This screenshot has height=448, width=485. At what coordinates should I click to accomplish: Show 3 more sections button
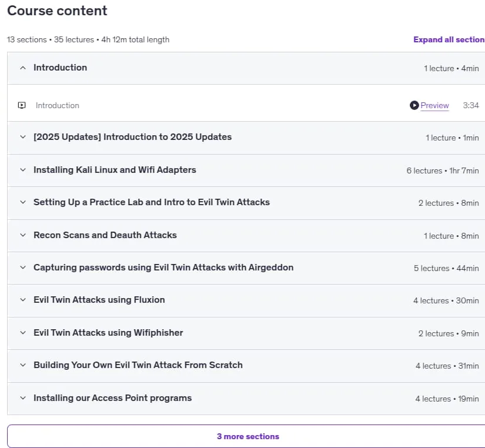click(246, 436)
